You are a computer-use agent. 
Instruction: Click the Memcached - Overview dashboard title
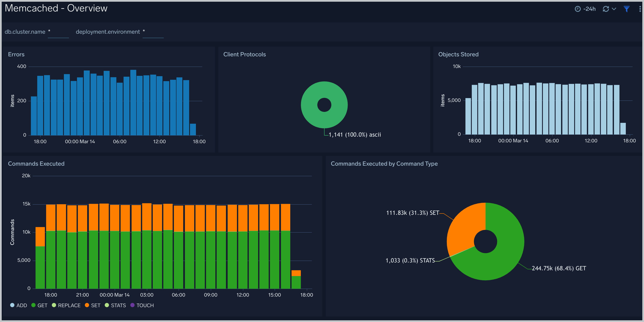[56, 8]
